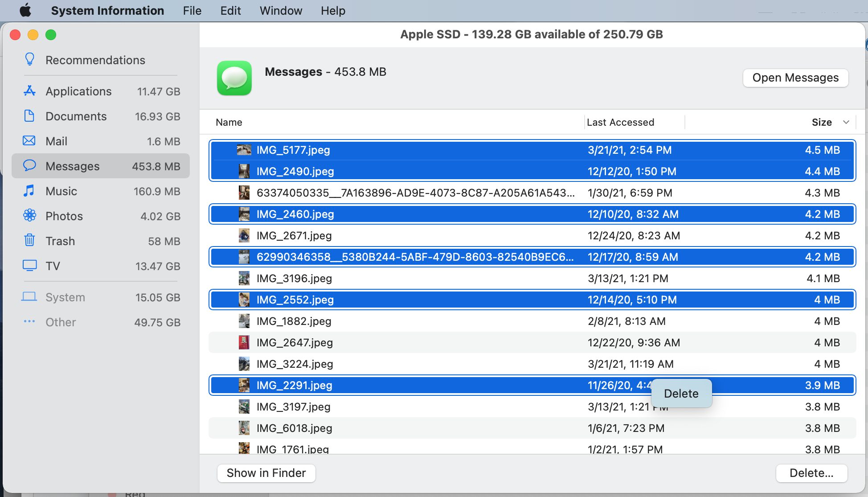Click the green Messages app icon
Screen dimensions: 868x497
[x=234, y=78]
